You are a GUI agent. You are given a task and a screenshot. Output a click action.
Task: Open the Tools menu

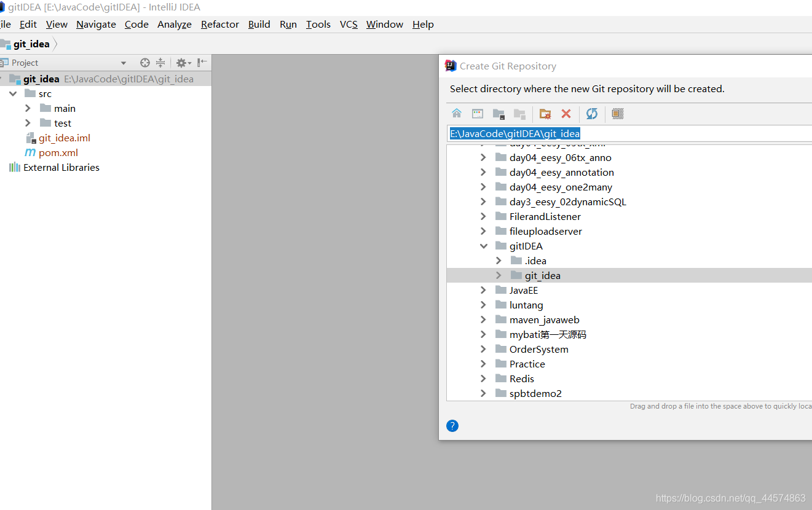318,24
